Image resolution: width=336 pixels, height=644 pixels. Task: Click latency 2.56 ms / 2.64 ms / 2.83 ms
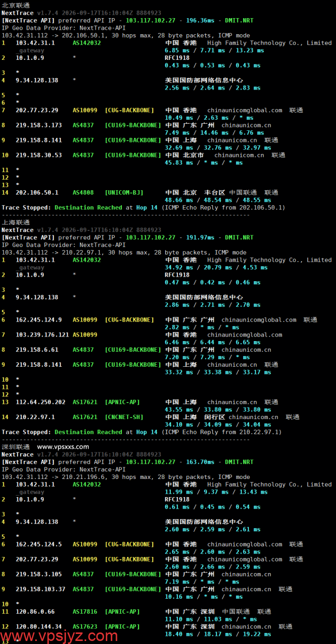pyautogui.click(x=213, y=88)
